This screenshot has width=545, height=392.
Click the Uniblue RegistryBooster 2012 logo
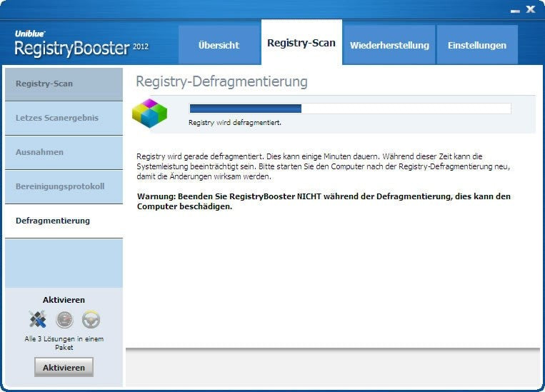tap(81, 44)
